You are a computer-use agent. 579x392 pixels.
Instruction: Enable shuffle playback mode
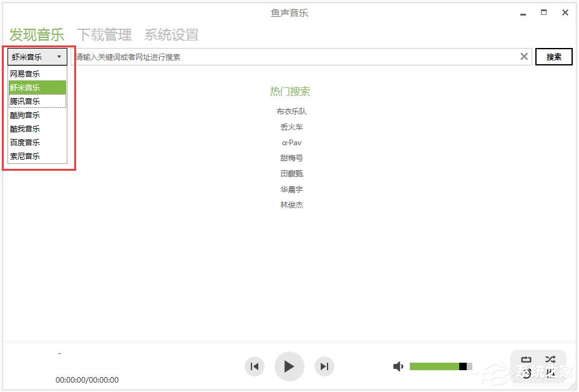click(x=550, y=359)
